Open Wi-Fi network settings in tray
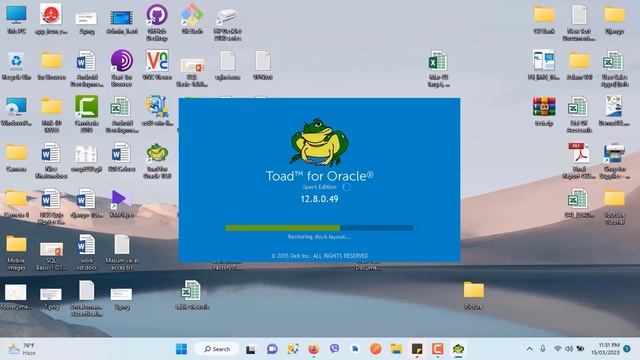The image size is (640, 360). click(558, 349)
